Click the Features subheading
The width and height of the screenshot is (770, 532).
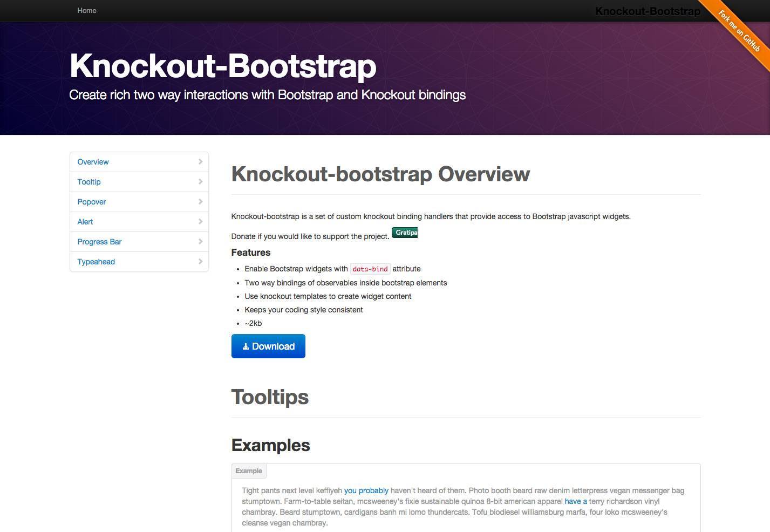[251, 253]
